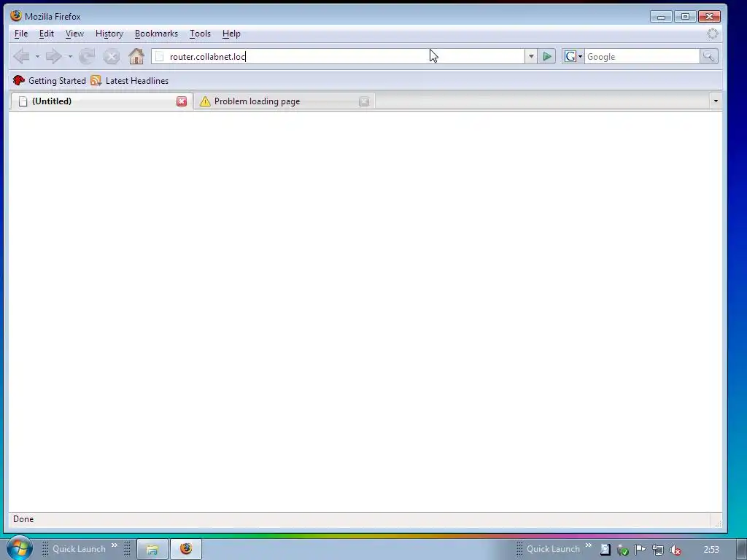This screenshot has width=747, height=560.
Task: Expand the right Quick Launch chevron
Action: pyautogui.click(x=589, y=545)
